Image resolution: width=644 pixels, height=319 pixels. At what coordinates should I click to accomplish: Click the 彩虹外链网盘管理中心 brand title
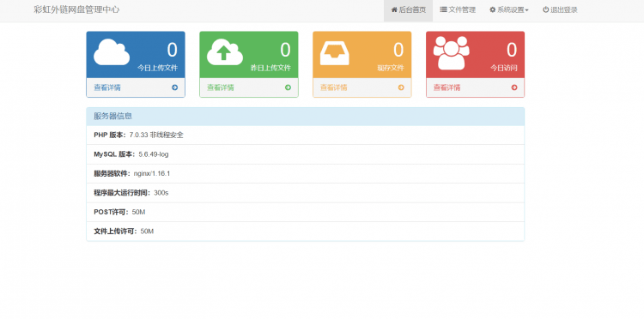click(76, 9)
